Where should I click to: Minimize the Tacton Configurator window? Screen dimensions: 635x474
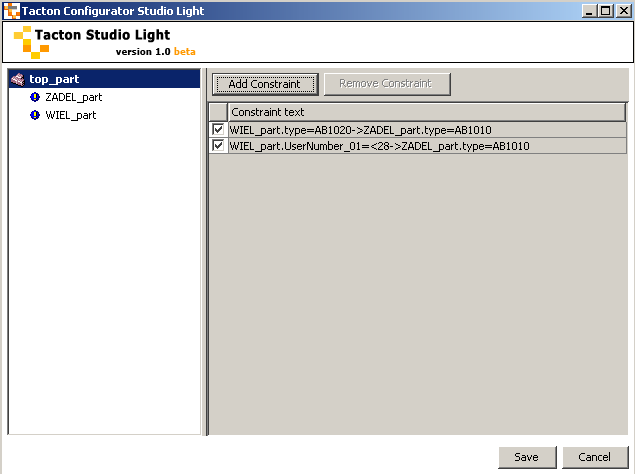pos(589,11)
